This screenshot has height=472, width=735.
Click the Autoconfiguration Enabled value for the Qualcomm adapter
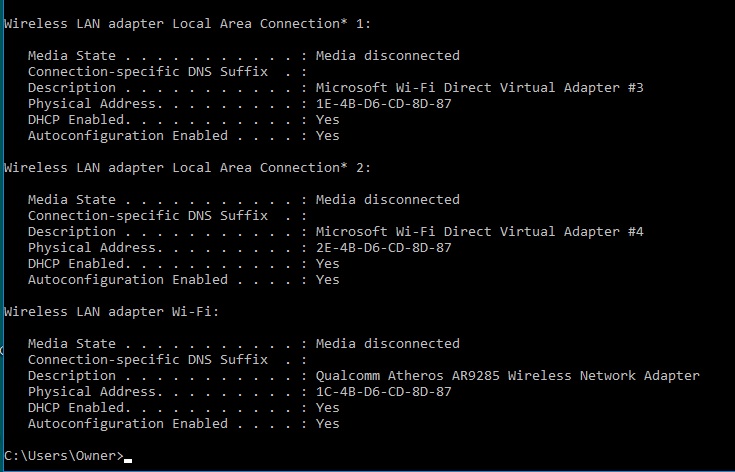[327, 423]
